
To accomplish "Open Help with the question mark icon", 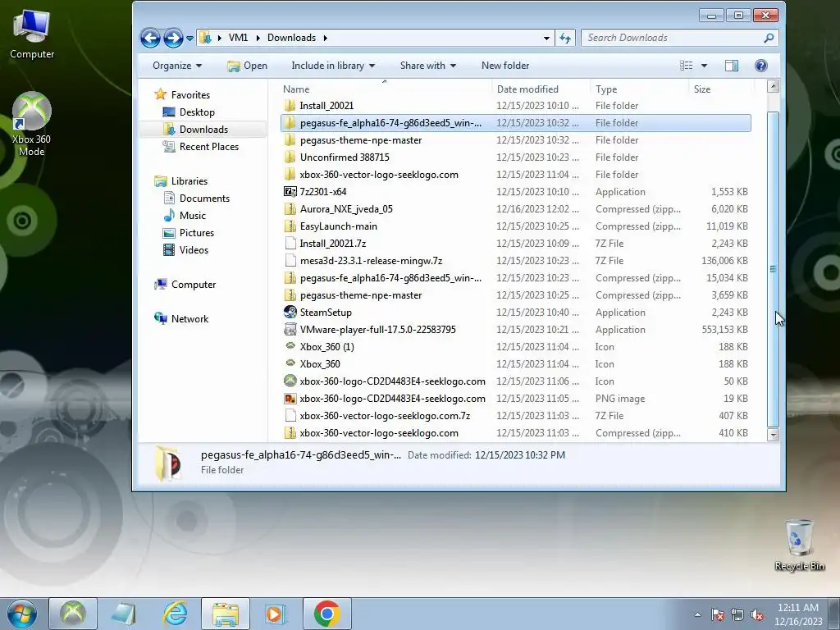I will 760,66.
